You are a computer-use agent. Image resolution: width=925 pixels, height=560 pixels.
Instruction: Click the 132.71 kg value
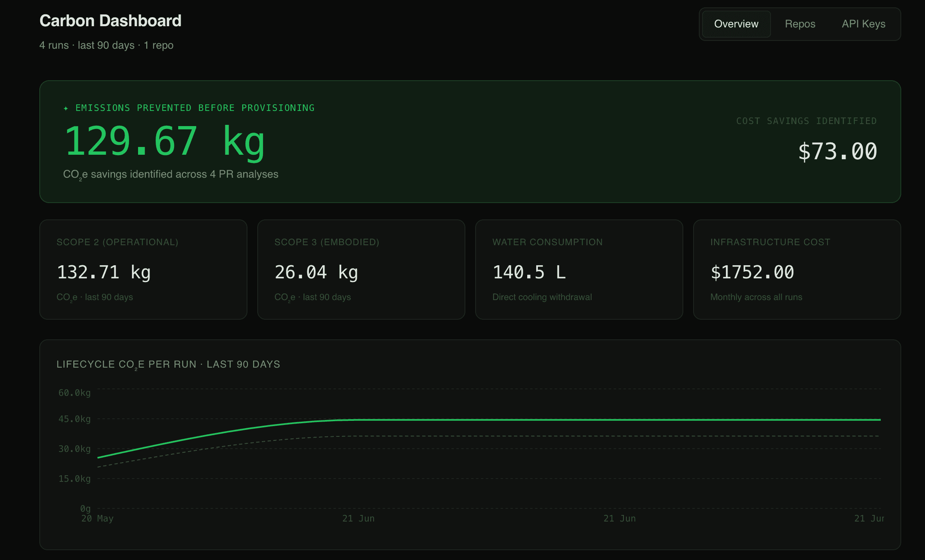[104, 273]
